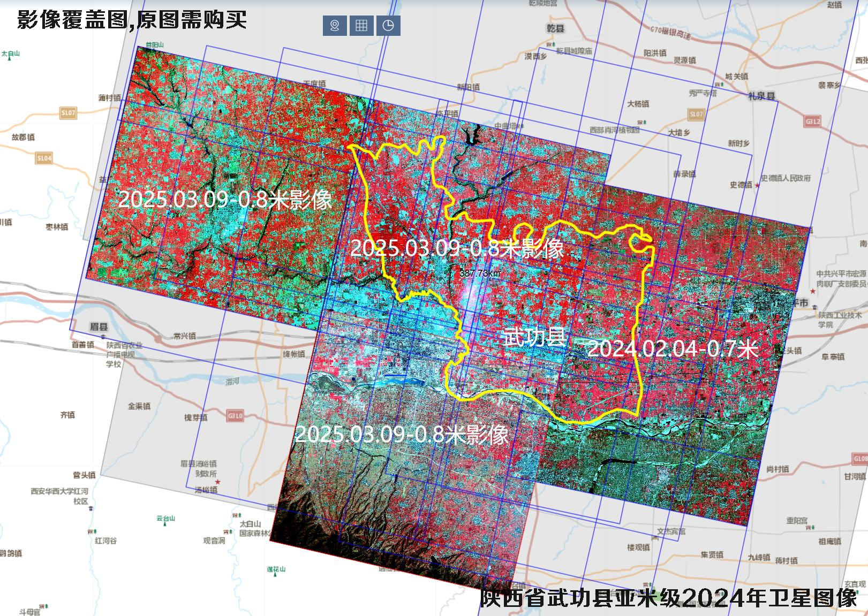Click the 眉县 place label
This screenshot has height=616, width=868.
(99, 327)
